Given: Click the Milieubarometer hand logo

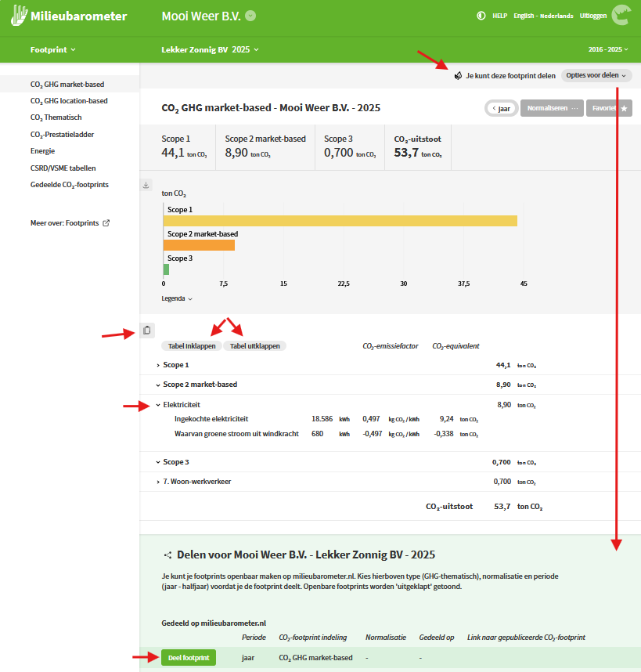Looking at the screenshot, I should click(x=19, y=16).
